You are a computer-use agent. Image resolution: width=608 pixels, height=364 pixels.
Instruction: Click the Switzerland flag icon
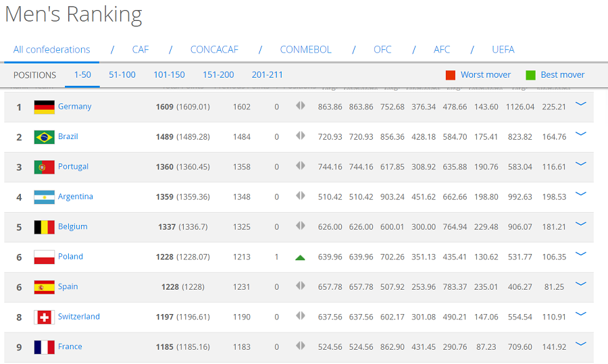point(44,317)
